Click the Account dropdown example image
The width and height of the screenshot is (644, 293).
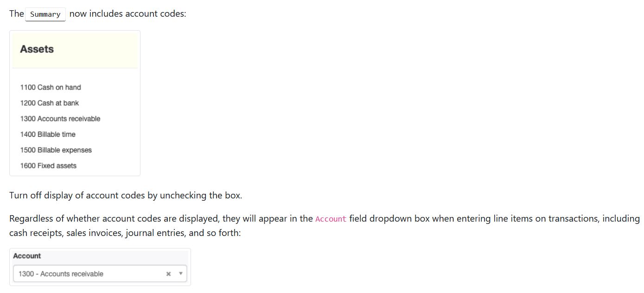tap(100, 267)
